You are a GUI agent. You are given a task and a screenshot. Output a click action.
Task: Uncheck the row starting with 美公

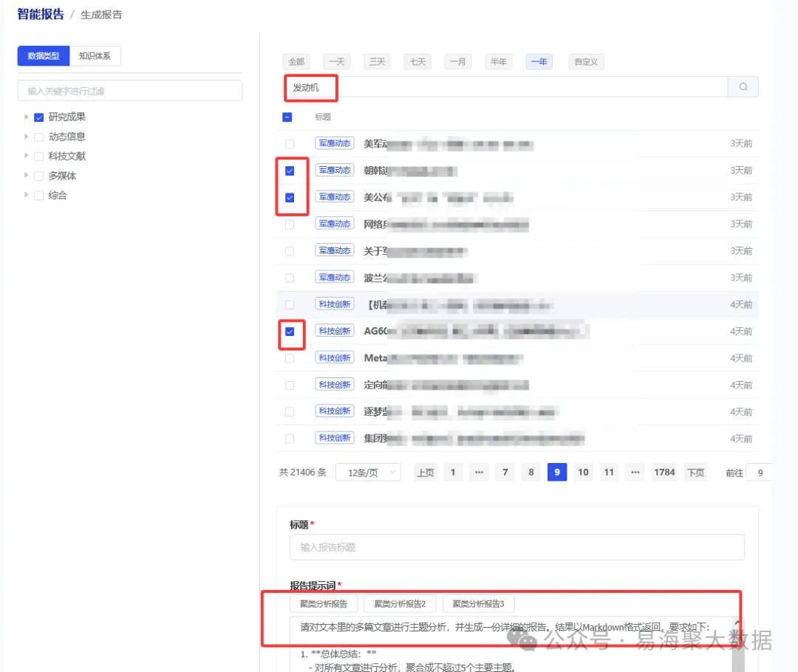(x=290, y=197)
